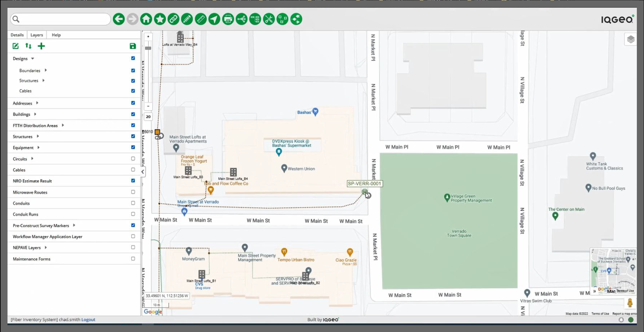Click the chain link toolbar icon
The width and height of the screenshot is (644, 332).
tap(173, 19)
